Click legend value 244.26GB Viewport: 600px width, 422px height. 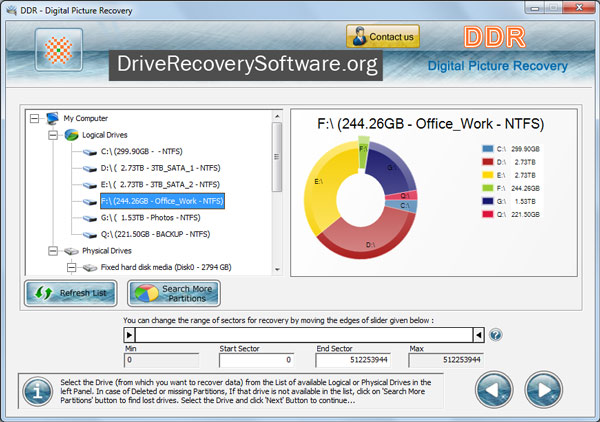525,188
